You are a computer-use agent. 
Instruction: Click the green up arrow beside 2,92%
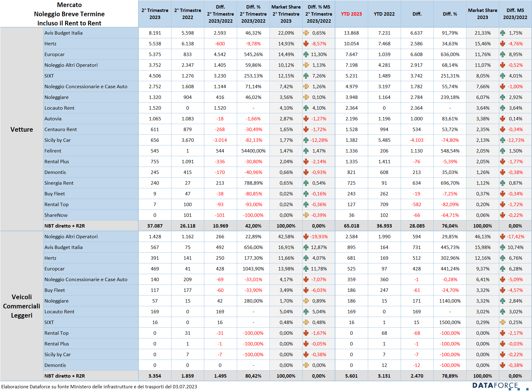coord(503,97)
